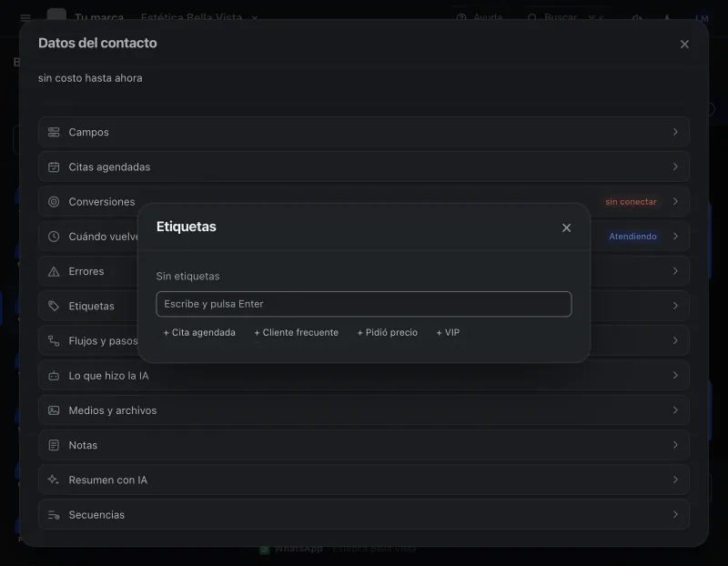Expand the Citas agendadas row chevron
Viewport: 728px width, 566px height.
675,167
